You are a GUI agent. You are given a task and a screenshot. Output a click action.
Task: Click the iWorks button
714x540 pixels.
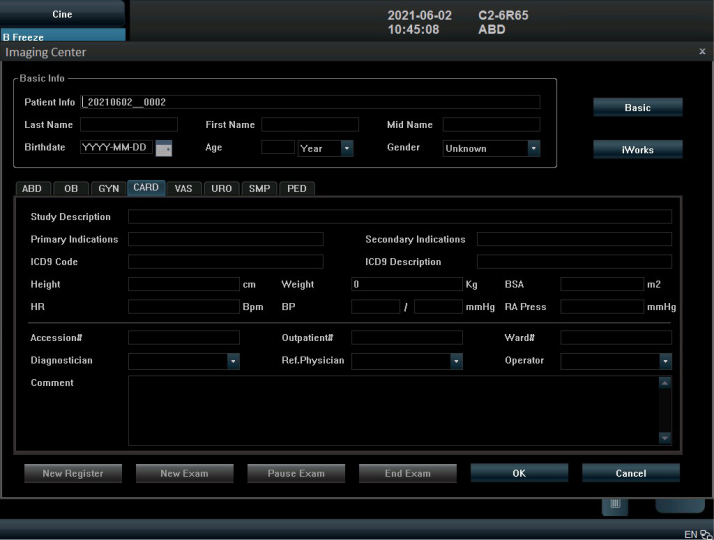coord(638,150)
